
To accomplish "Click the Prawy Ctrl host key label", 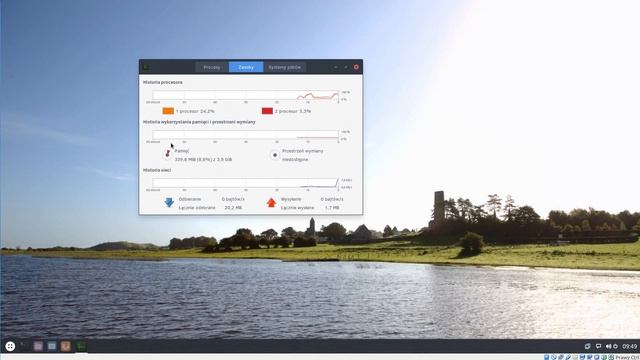I will point(627,358).
